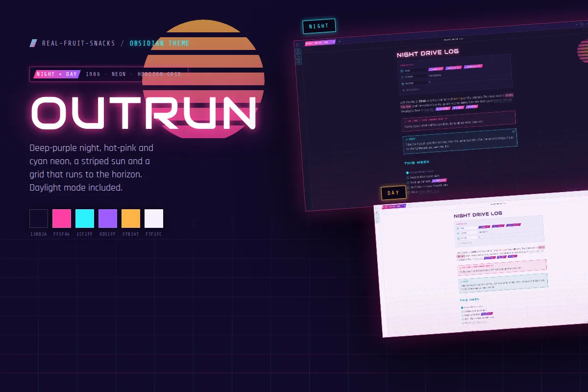This screenshot has height=392, width=588.
Task: Uncheck the completed first task in day window
Action: tap(462, 308)
